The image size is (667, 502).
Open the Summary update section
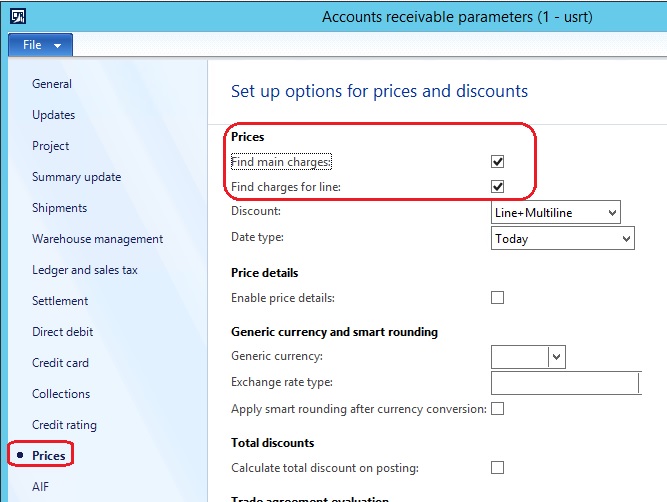pyautogui.click(x=76, y=177)
